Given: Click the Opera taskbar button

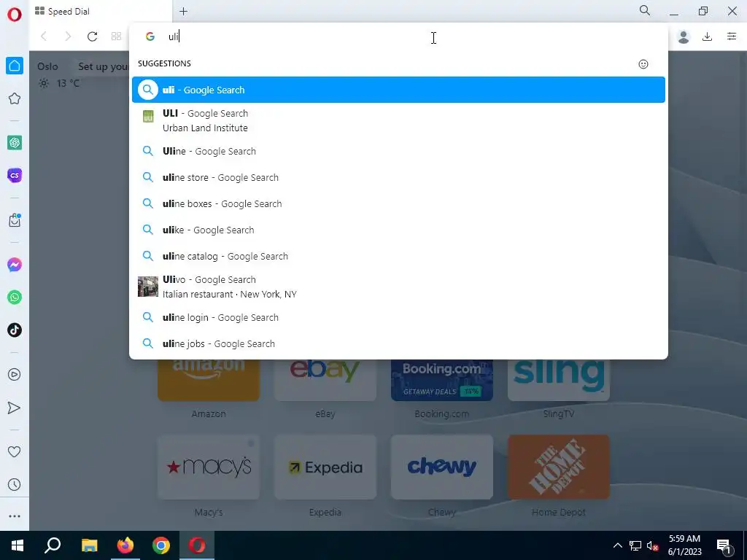Looking at the screenshot, I should click(197, 545).
